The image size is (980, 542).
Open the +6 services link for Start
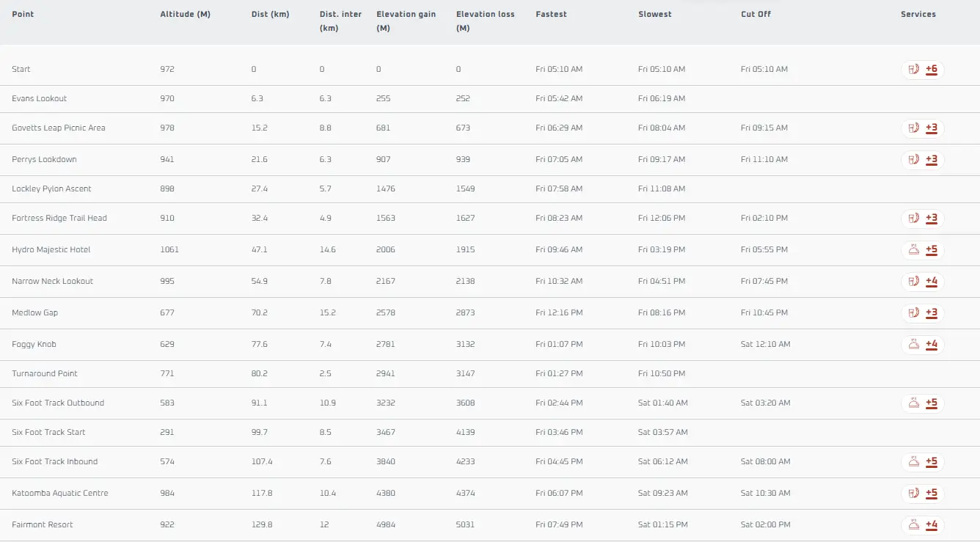tap(932, 69)
